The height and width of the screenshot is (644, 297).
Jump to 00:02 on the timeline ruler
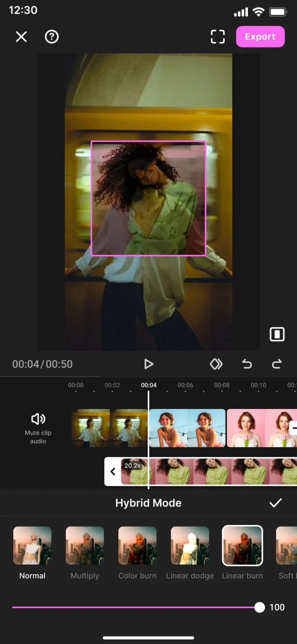pyautogui.click(x=112, y=385)
